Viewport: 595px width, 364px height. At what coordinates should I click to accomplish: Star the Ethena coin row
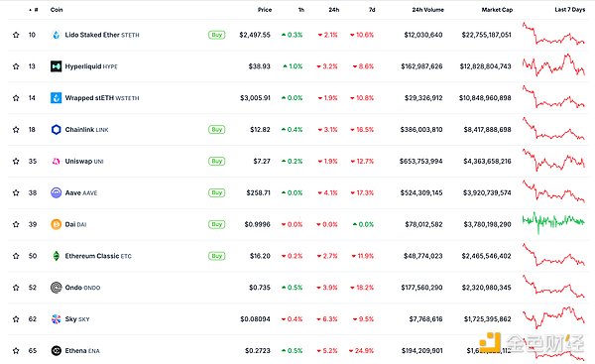coord(16,351)
